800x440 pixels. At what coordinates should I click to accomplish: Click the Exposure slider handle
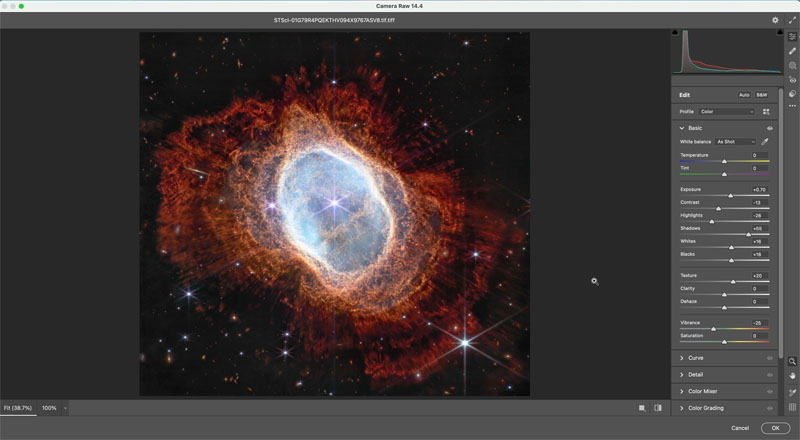click(731, 195)
